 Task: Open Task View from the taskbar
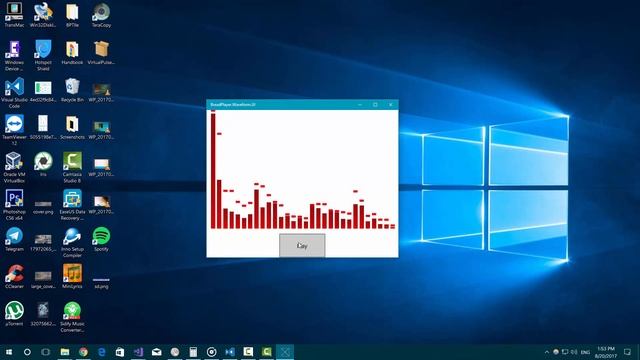(45, 352)
